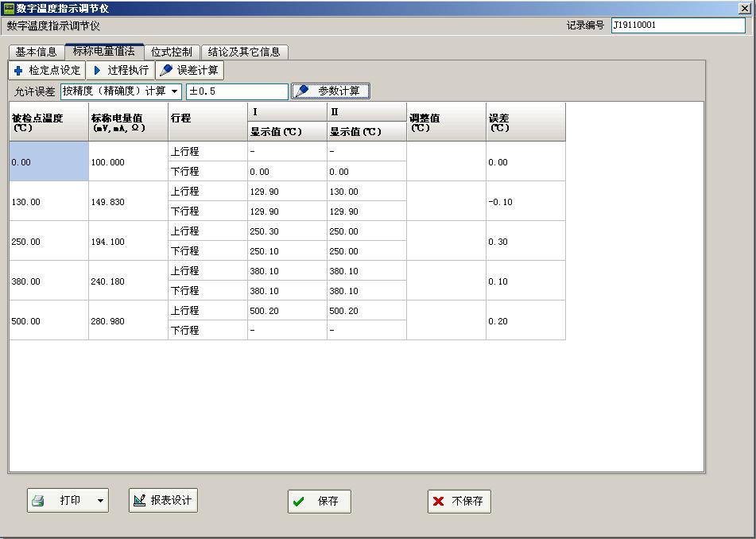
Task: Open 报表设计 report designer
Action: (163, 501)
